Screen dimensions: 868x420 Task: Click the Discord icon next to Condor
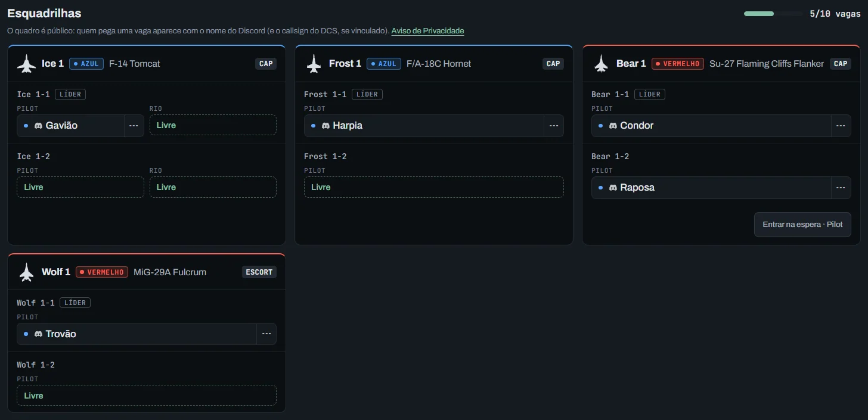(613, 126)
